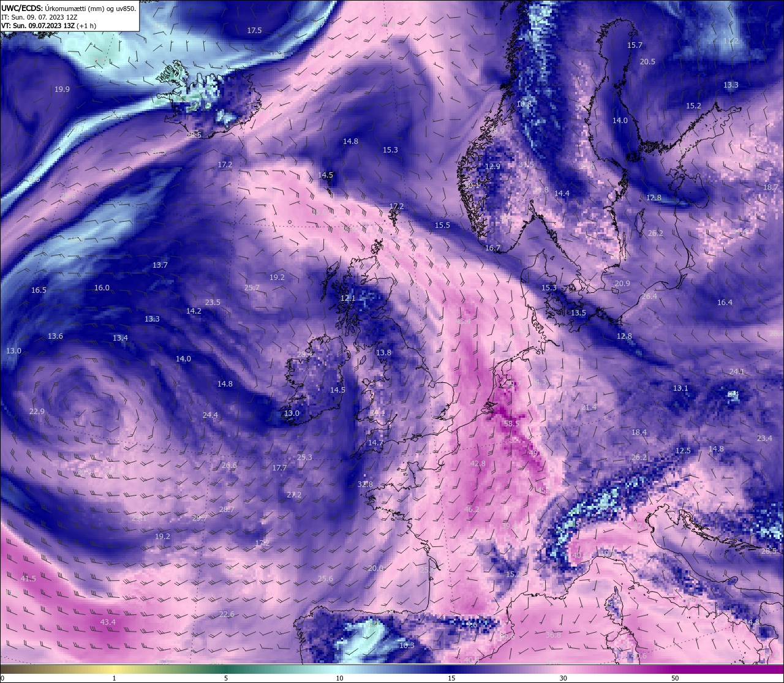Click the 14.2 value in the Atlantic
784x683 pixels.
pyautogui.click(x=194, y=311)
